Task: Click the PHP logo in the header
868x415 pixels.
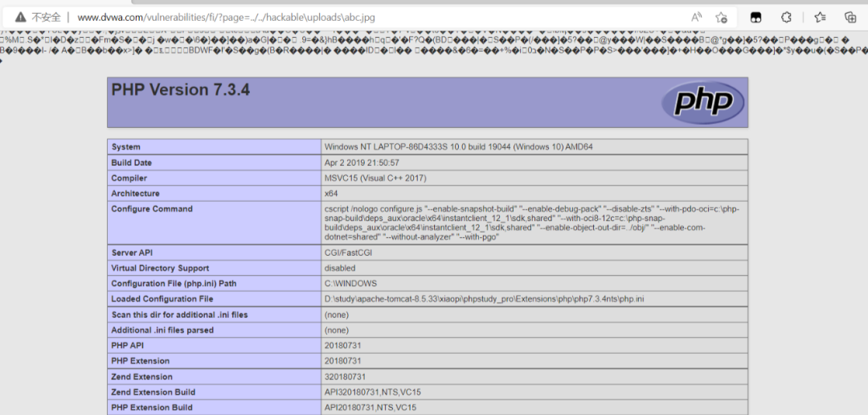Action: (x=703, y=102)
